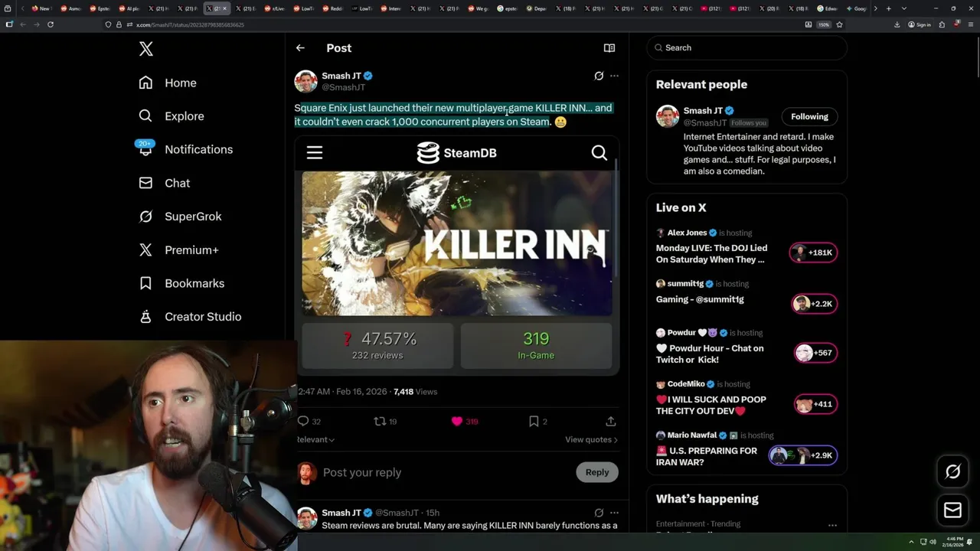Join Alex Jones live with +181K listeners

coord(813,253)
